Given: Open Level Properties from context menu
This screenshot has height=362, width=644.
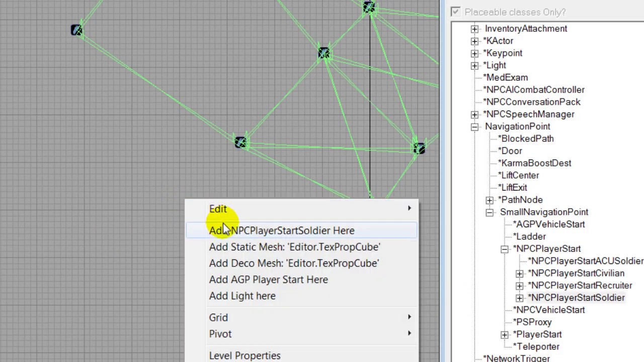Looking at the screenshot, I should pyautogui.click(x=302, y=355).
